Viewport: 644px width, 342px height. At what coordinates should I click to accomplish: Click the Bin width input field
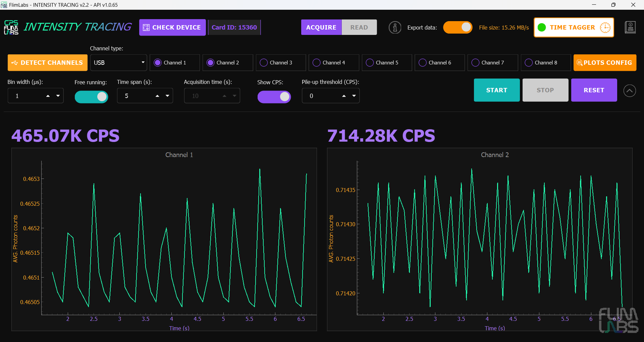pyautogui.click(x=36, y=96)
